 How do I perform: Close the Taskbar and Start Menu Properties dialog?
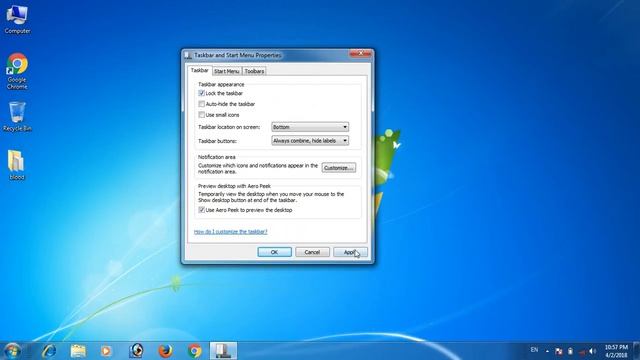click(x=360, y=54)
